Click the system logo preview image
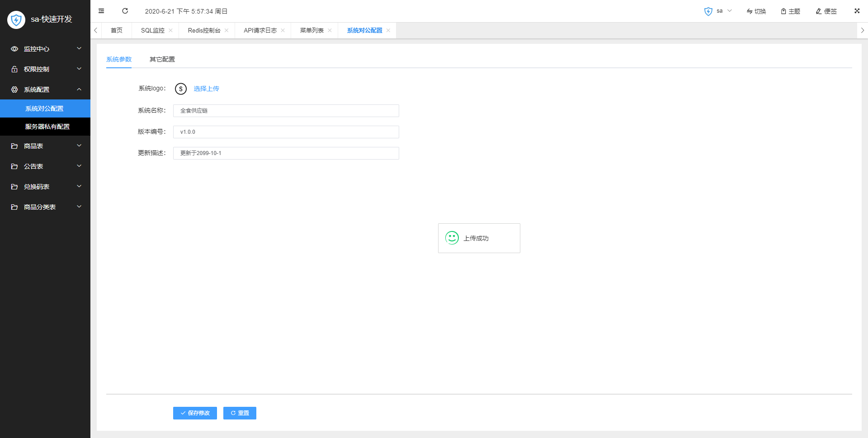Screen dimensions: 868x438 click(x=181, y=89)
